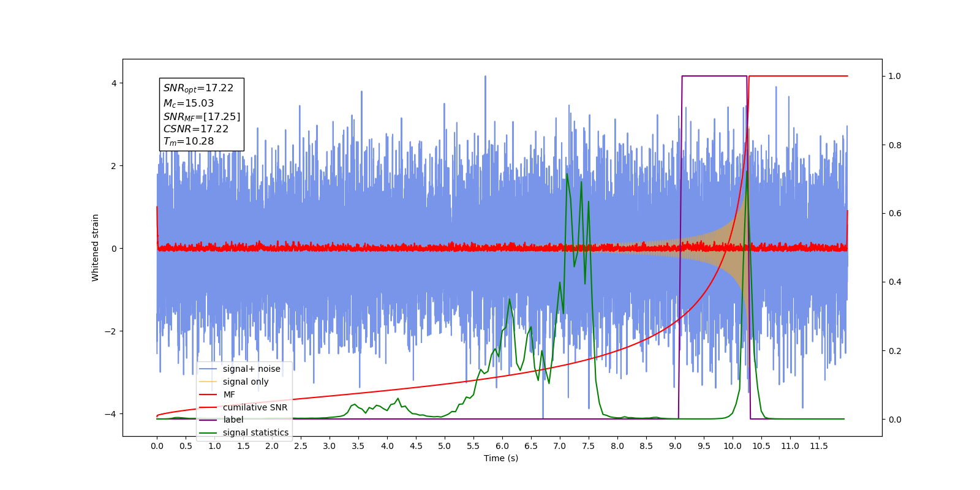The width and height of the screenshot is (980, 490).
Task: Select the 6.0 tick label on time axis
Action: click(502, 446)
